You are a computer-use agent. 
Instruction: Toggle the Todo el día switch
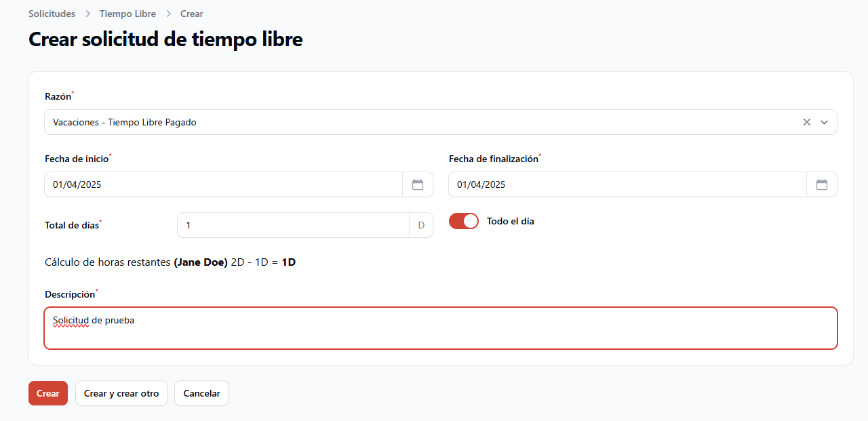(x=464, y=221)
